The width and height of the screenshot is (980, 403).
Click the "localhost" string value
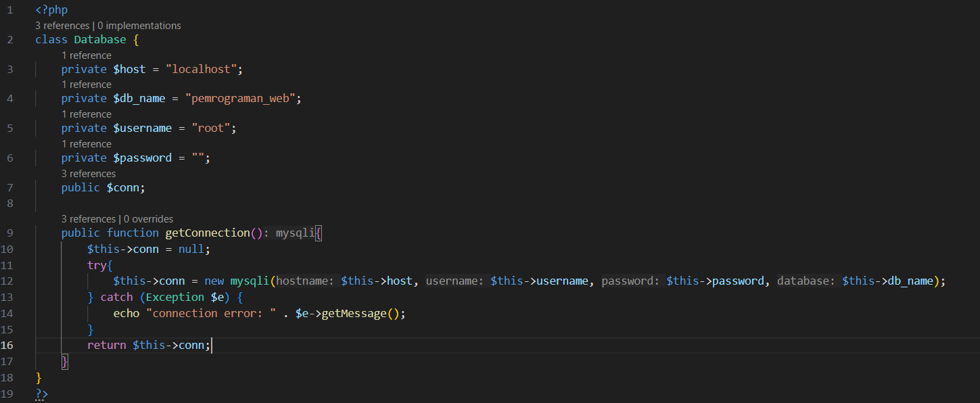coord(205,69)
